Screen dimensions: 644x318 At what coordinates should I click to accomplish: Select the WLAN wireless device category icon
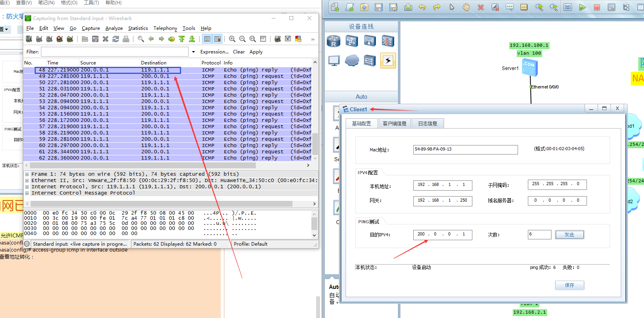click(370, 41)
